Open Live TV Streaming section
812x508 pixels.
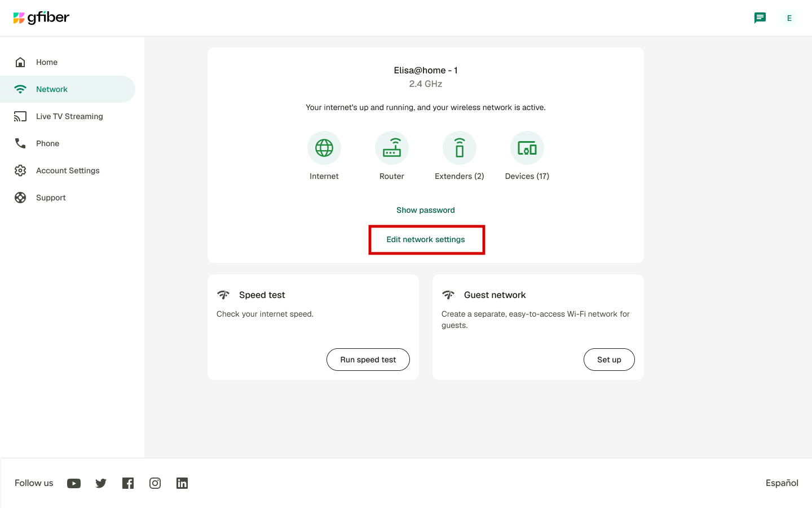tap(69, 116)
